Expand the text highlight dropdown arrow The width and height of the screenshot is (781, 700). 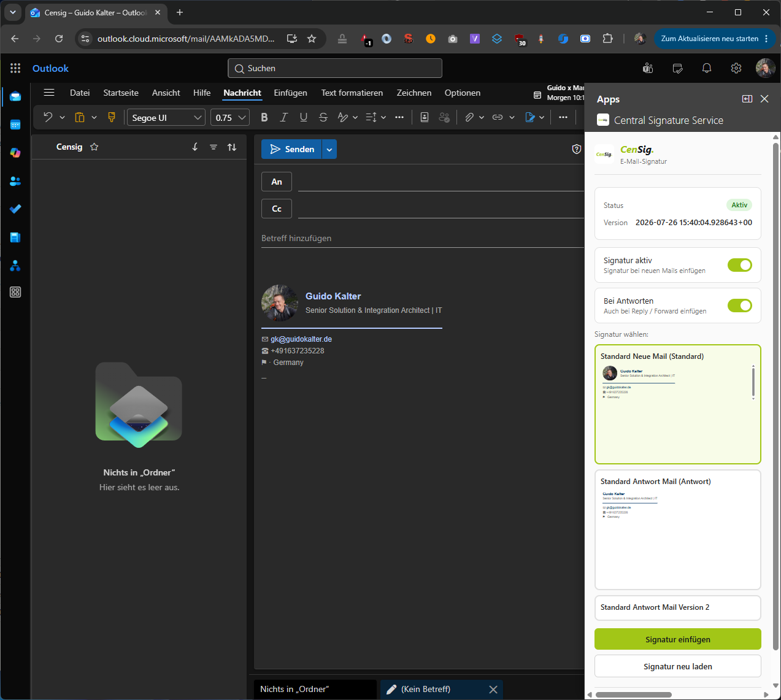[355, 117]
